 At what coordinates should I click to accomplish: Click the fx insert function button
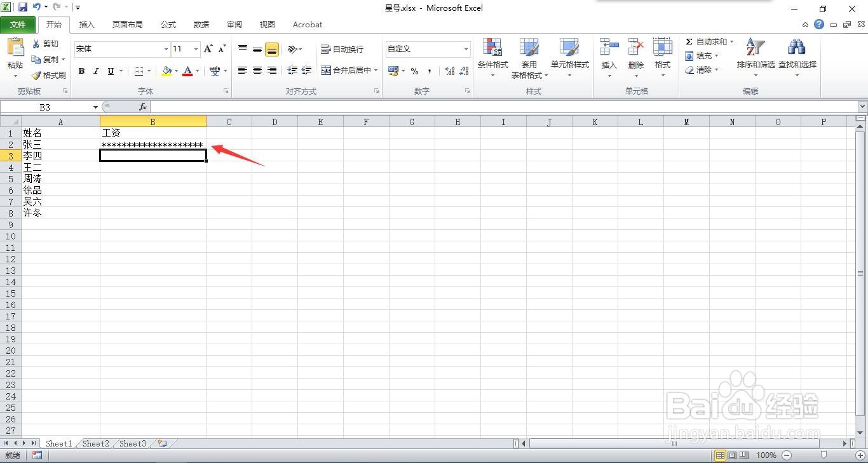point(143,107)
